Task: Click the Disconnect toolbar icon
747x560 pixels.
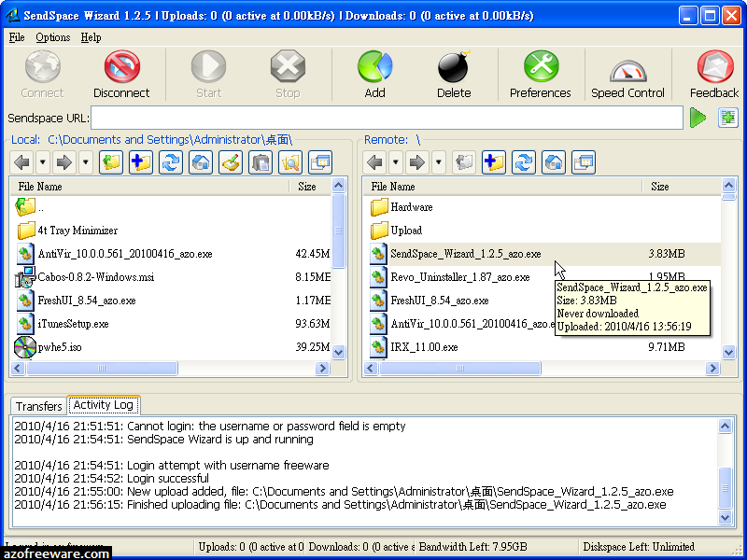Action: coord(121,67)
